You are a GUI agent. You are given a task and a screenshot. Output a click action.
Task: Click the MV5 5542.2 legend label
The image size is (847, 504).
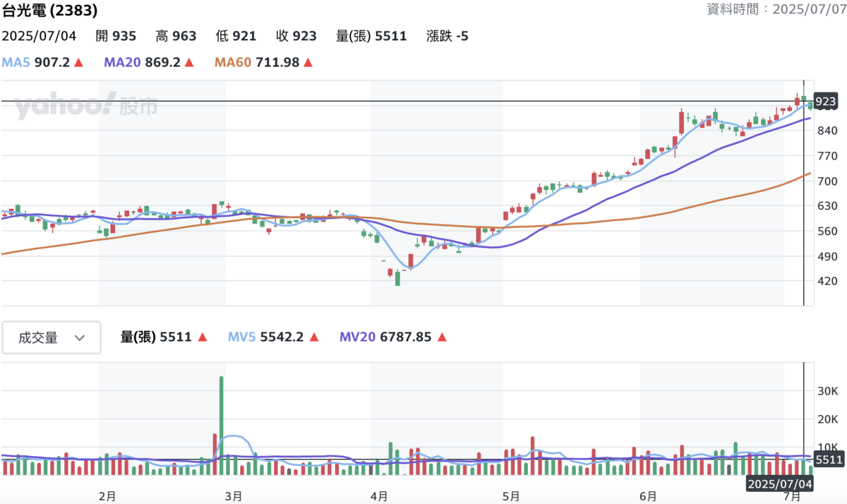(x=266, y=337)
